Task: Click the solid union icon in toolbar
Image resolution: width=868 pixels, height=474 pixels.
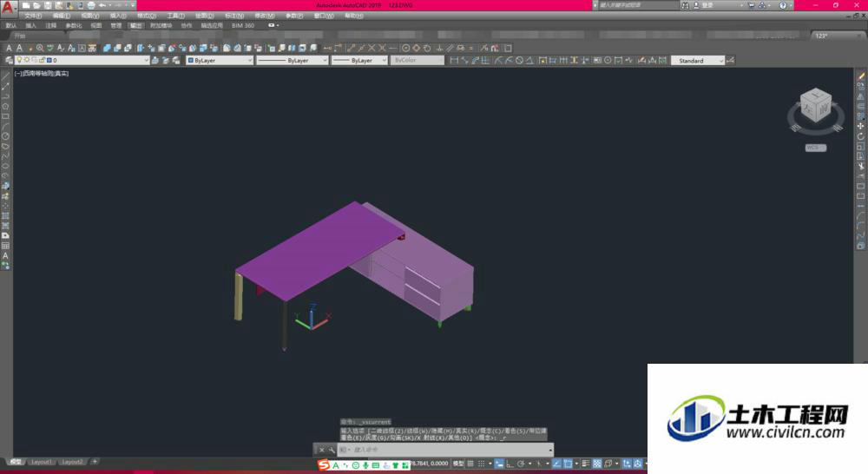Action: [x=107, y=48]
